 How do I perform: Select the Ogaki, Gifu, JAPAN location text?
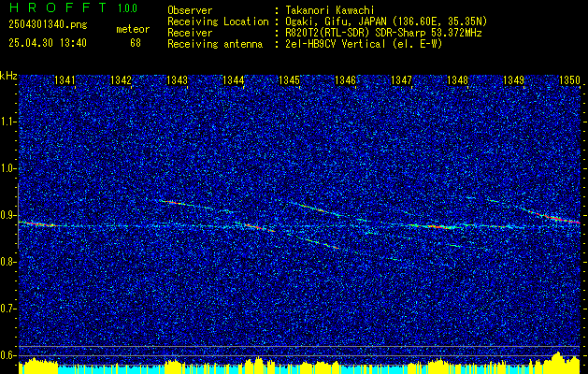[386, 22]
